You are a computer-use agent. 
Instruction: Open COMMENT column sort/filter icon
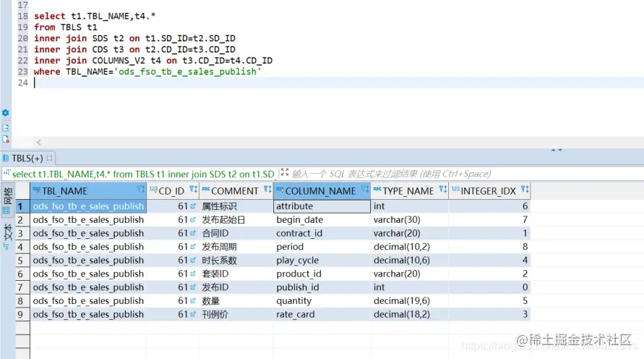coord(267,189)
